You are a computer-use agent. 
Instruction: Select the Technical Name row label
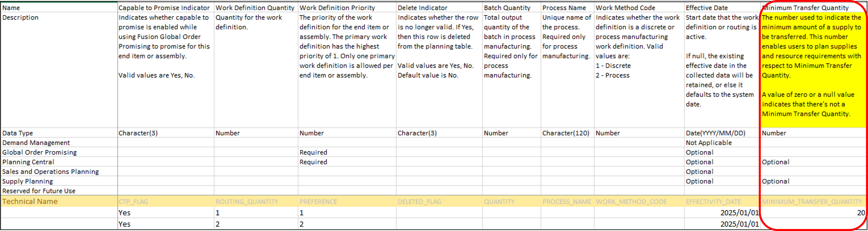(30, 201)
